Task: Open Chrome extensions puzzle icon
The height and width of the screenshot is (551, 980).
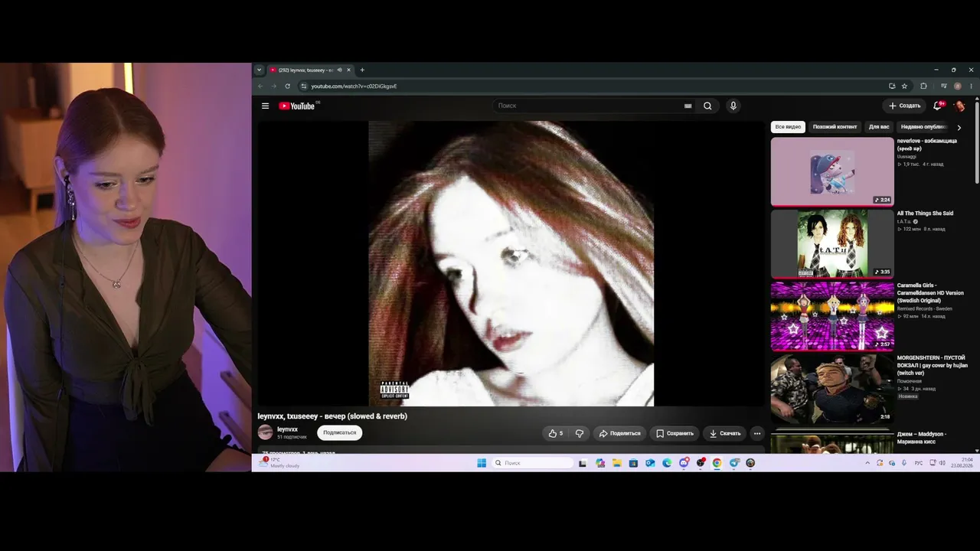Action: pos(923,86)
